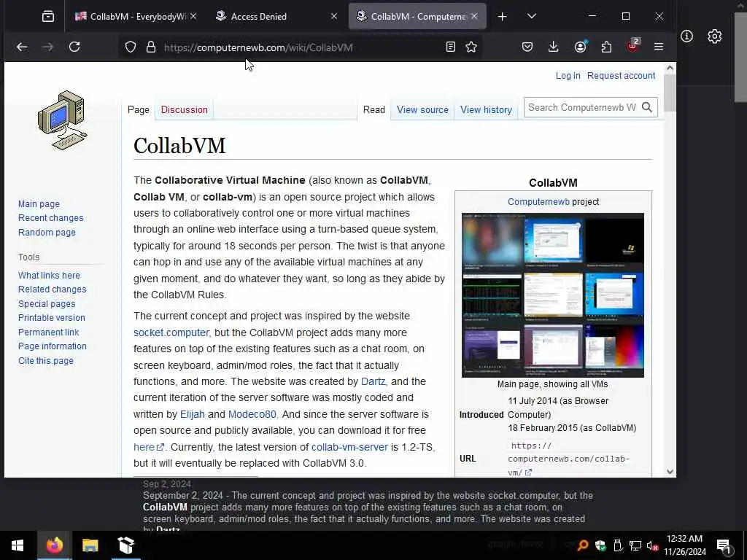Open the Elijah user link
Screen dimensions: 747x560
(193, 414)
